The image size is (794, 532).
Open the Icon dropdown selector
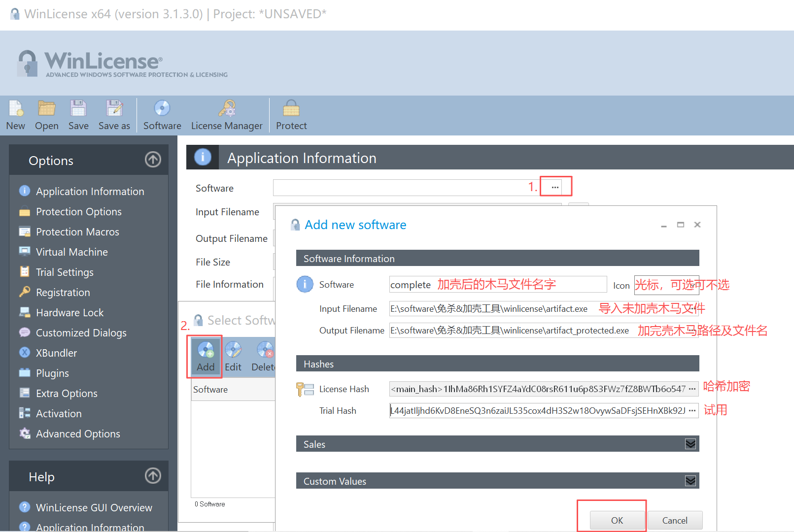666,285
